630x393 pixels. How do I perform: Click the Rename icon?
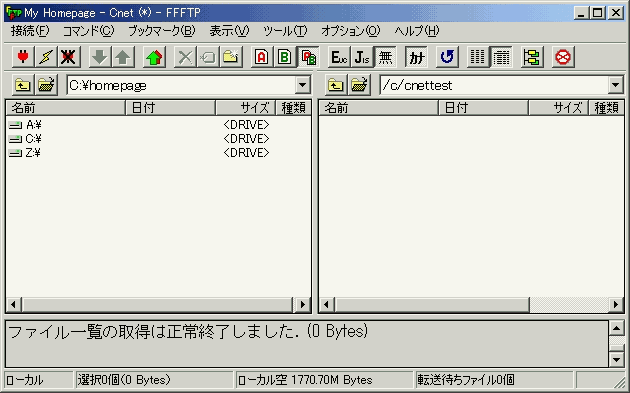pyautogui.click(x=208, y=57)
